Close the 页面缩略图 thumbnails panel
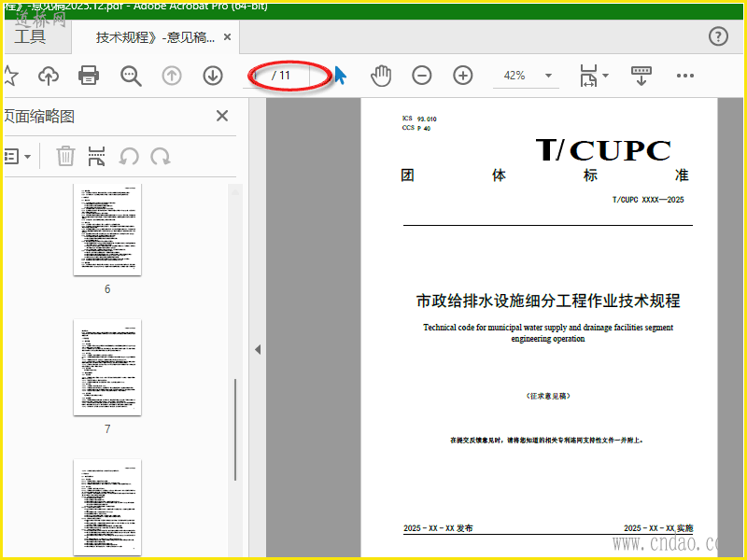Screen dimensions: 747x560 pyautogui.click(x=222, y=116)
